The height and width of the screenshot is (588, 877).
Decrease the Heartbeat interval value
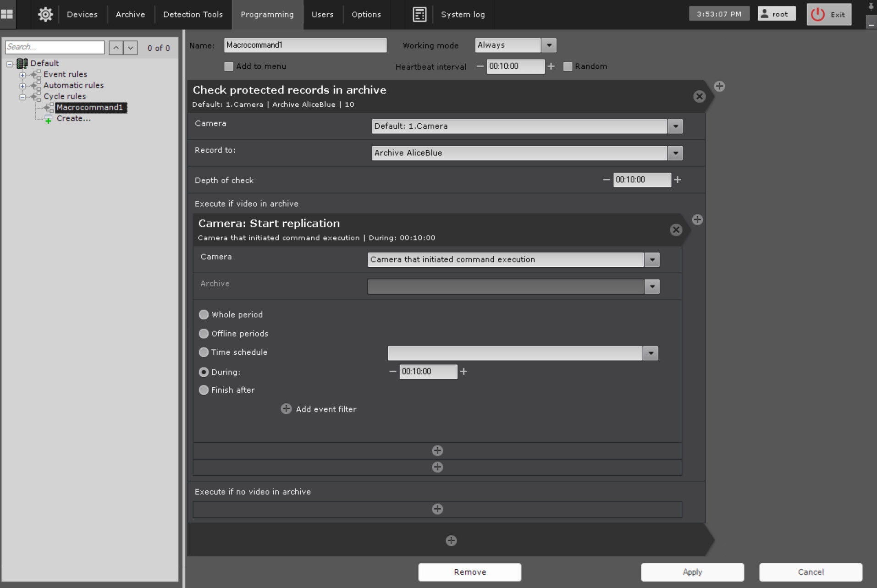(480, 66)
